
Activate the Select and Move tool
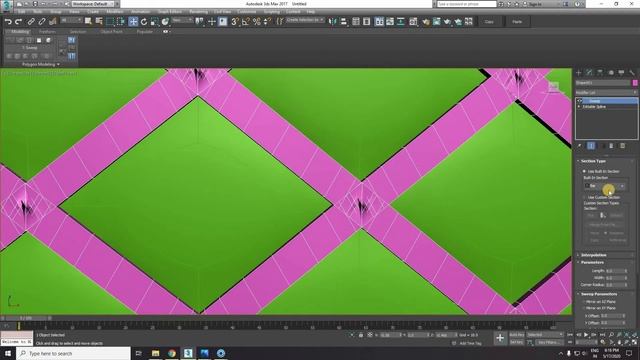point(133,22)
